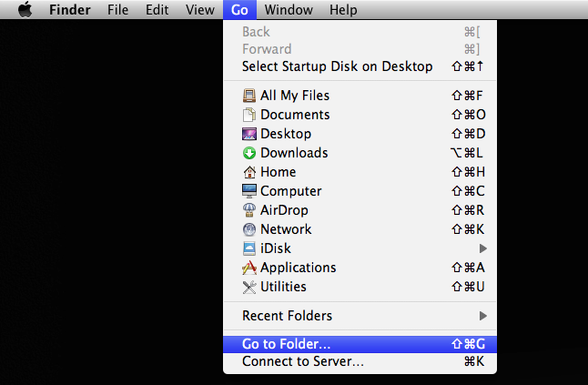
Task: Click the Utilities tools icon
Action: tap(249, 287)
